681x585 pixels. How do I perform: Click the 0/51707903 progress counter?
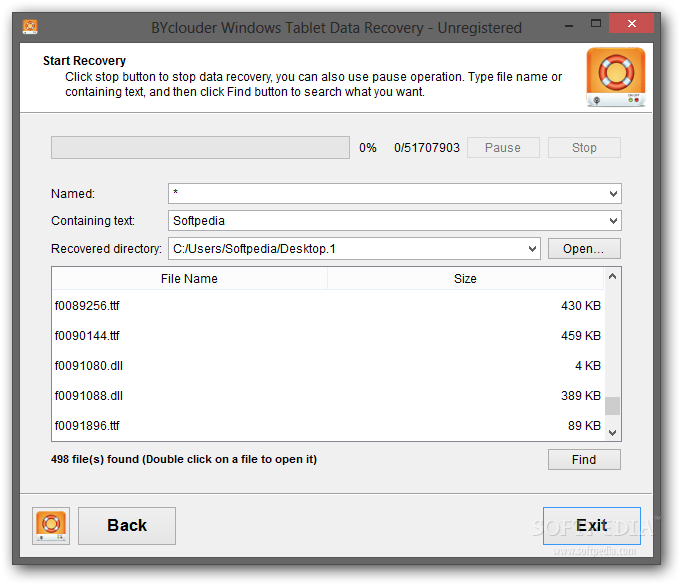pos(426,148)
